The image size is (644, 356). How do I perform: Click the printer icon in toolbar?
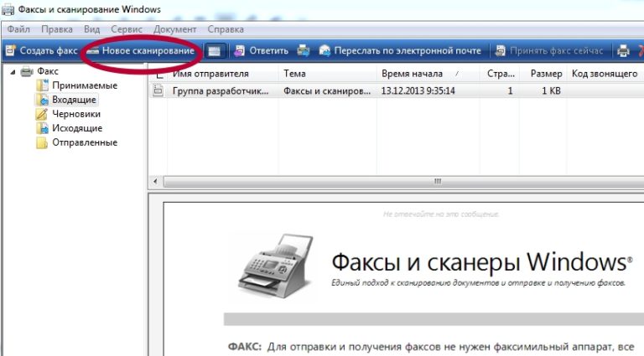pos(623,51)
